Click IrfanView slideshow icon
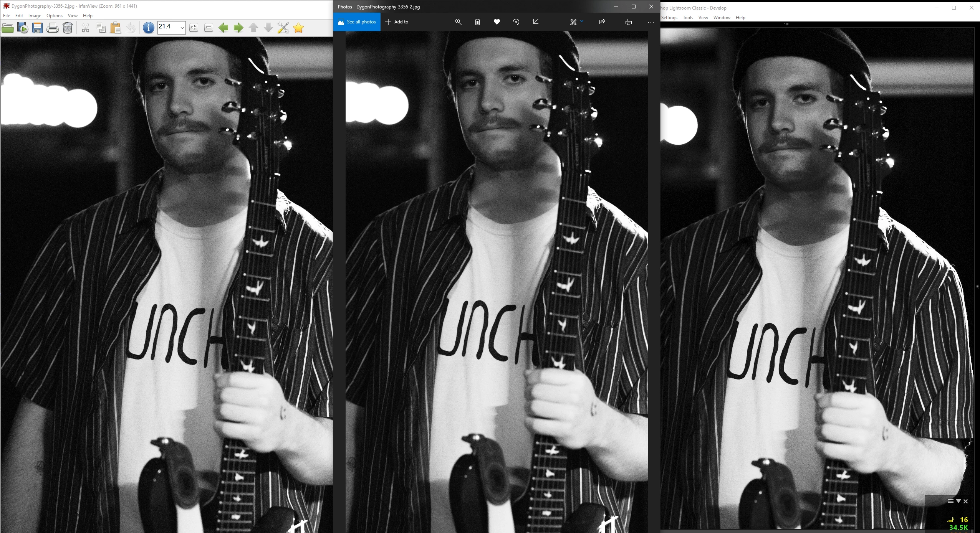This screenshot has height=533, width=980. click(x=23, y=28)
